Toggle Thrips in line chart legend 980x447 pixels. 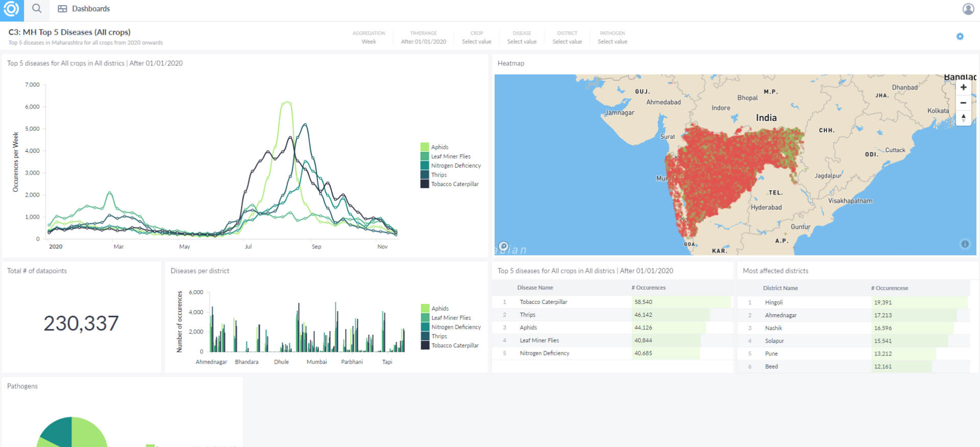[x=434, y=175]
